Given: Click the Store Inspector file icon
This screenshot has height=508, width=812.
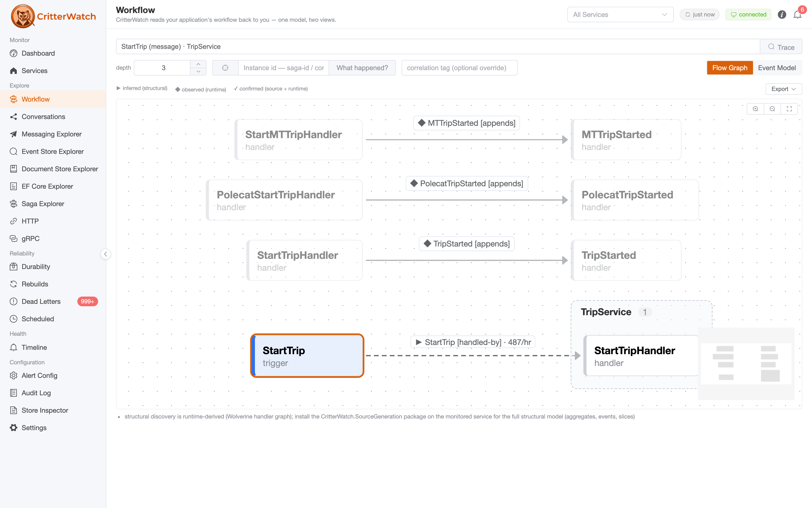Looking at the screenshot, I should 14,410.
